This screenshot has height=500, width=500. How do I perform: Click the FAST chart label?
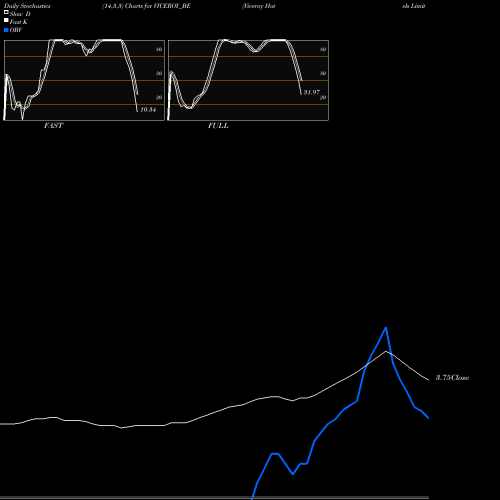[53, 126]
